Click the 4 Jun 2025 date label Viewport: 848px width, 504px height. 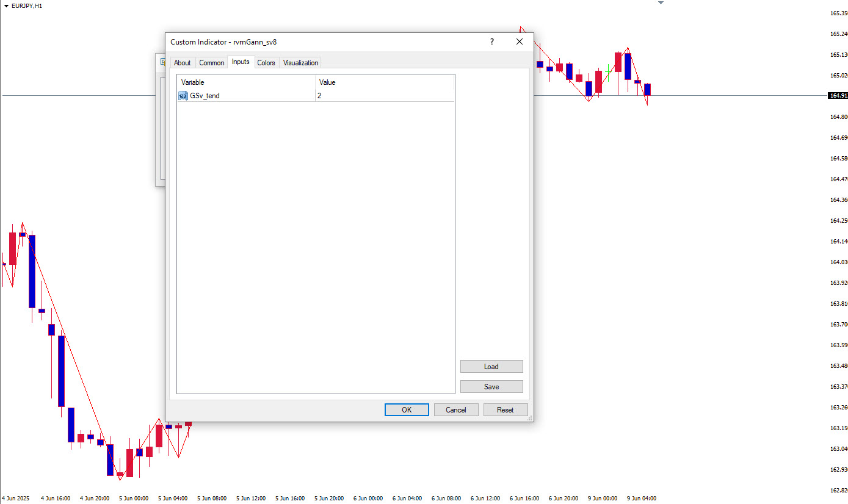[16, 499]
